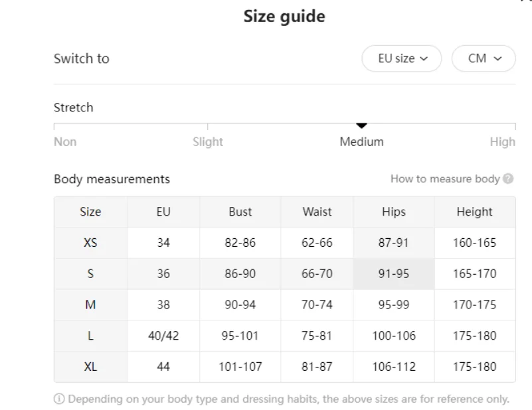Click the highlighted 91-95 hips cell
The width and height of the screenshot is (532, 410).
(393, 273)
